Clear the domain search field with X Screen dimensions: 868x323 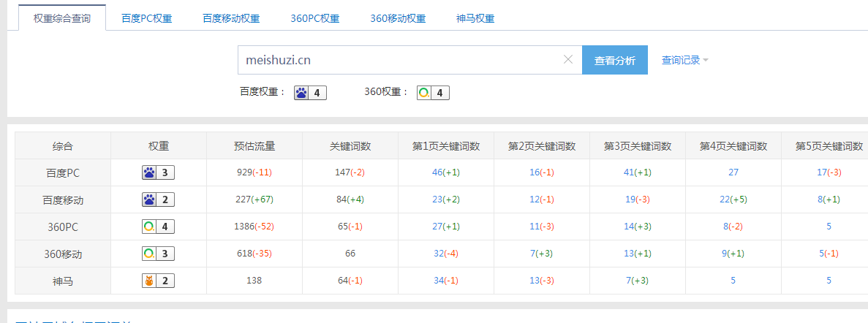tap(567, 60)
